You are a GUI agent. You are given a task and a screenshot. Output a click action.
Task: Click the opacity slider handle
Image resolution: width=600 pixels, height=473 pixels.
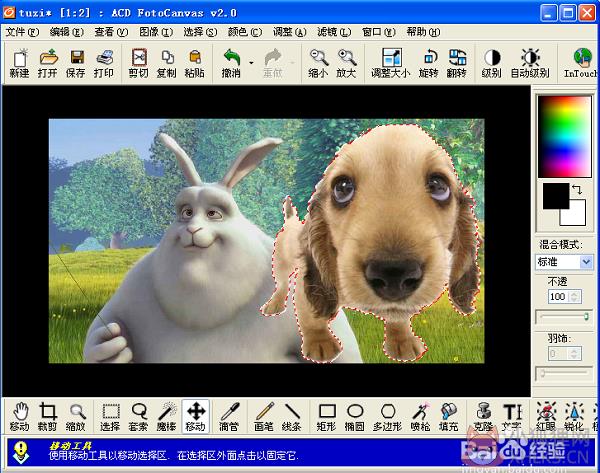pos(586,316)
